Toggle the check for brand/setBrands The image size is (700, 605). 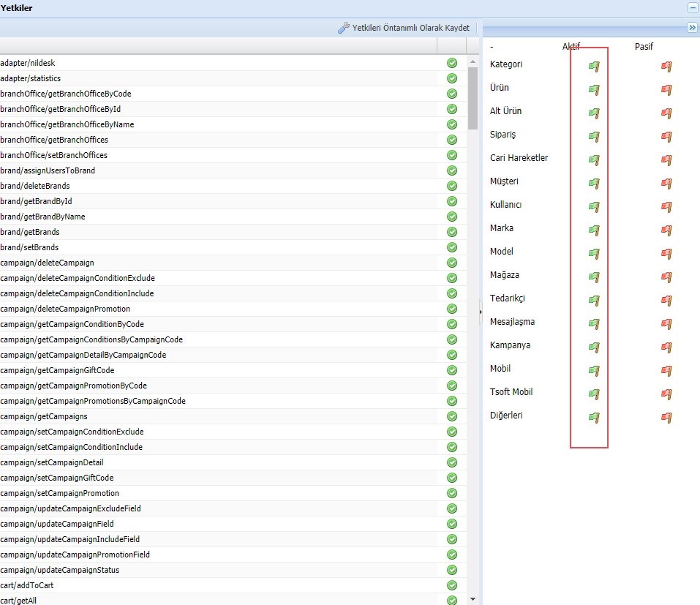(452, 247)
